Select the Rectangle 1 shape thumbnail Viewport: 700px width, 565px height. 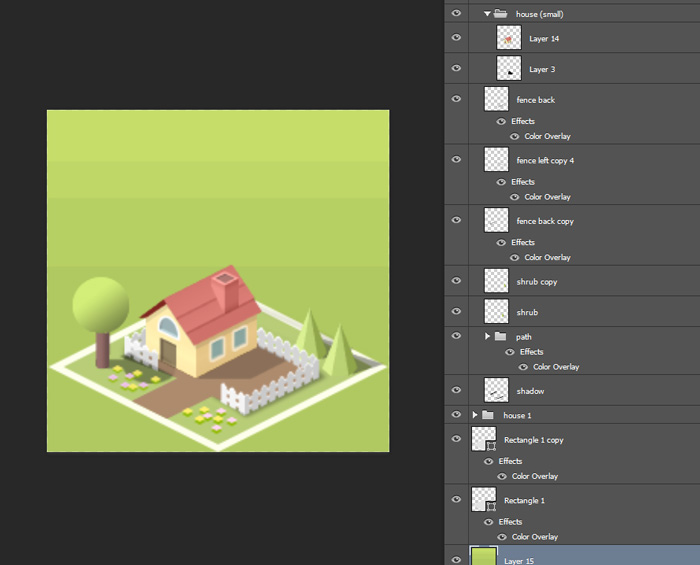[484, 500]
